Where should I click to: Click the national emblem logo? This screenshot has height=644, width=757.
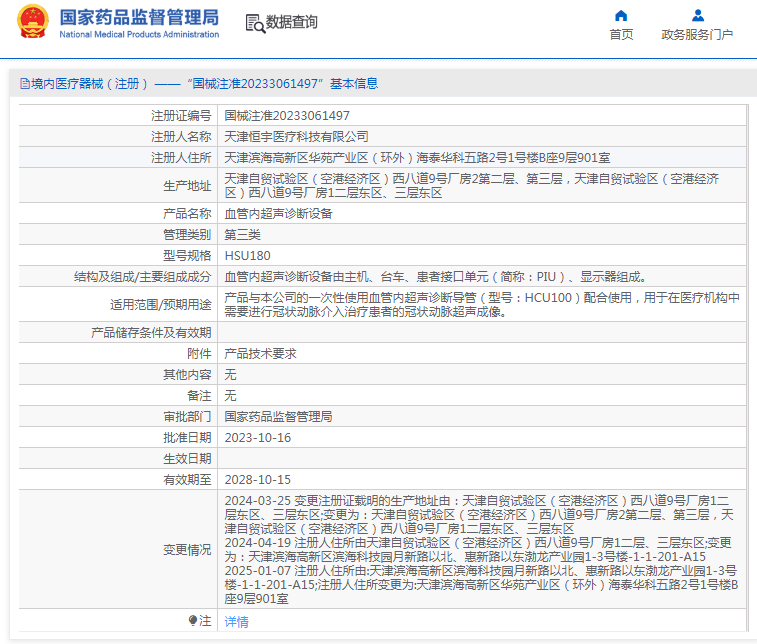[33, 22]
